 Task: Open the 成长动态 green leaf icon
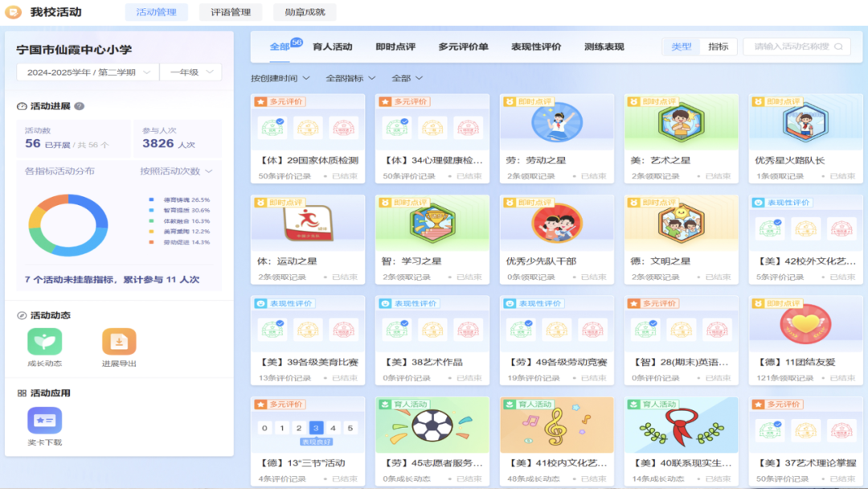45,342
